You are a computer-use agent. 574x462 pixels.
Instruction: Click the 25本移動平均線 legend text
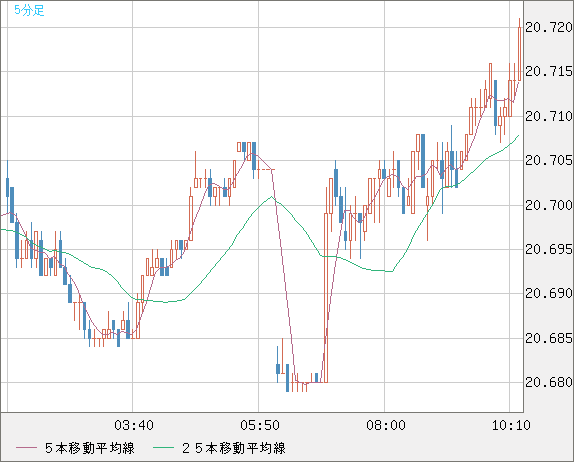tap(234, 448)
